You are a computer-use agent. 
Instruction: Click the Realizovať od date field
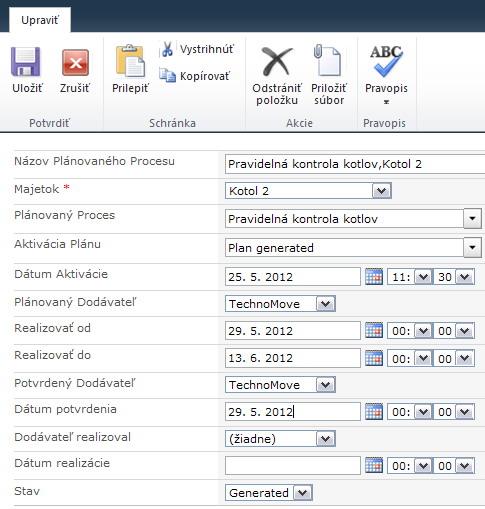click(x=293, y=331)
